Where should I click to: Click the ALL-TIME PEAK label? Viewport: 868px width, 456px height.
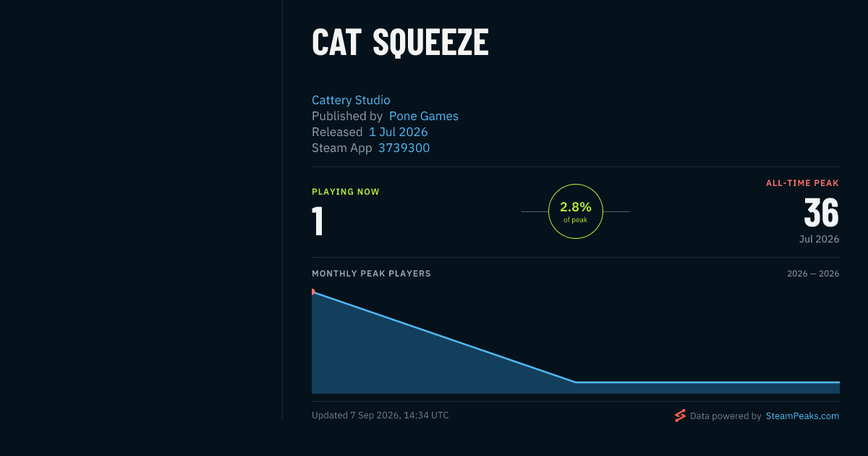coord(803,184)
